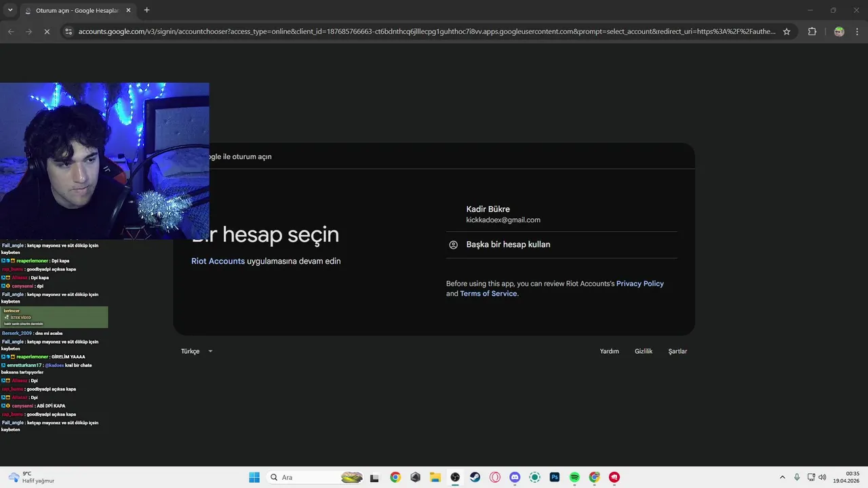Click the address bar URL field
This screenshot has width=868, height=488.
pos(427,31)
